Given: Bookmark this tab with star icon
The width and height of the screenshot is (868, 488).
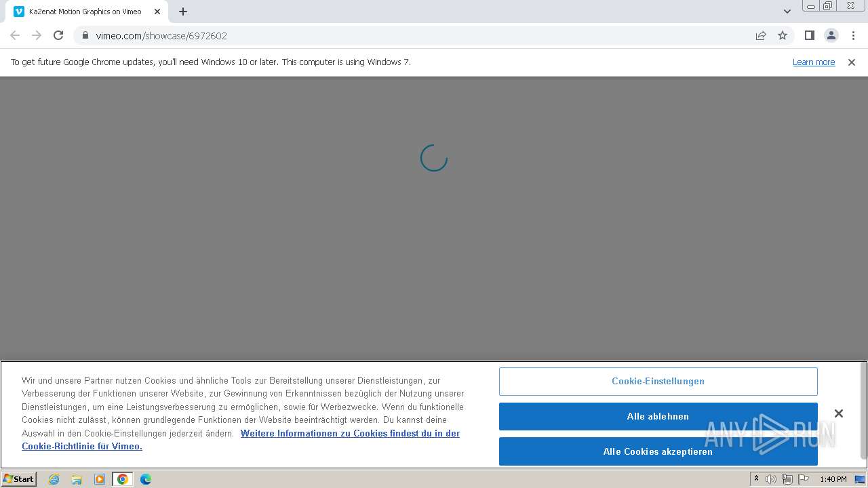Looking at the screenshot, I should click(783, 35).
